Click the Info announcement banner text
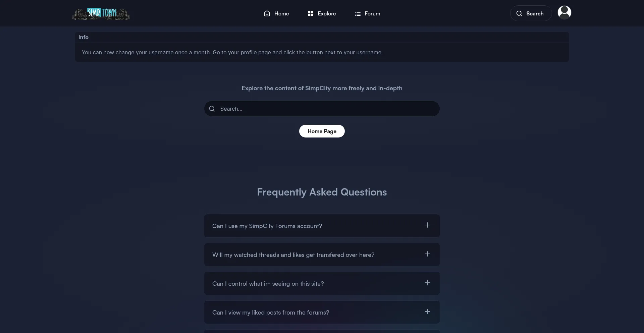This screenshot has height=333, width=644. click(x=232, y=52)
